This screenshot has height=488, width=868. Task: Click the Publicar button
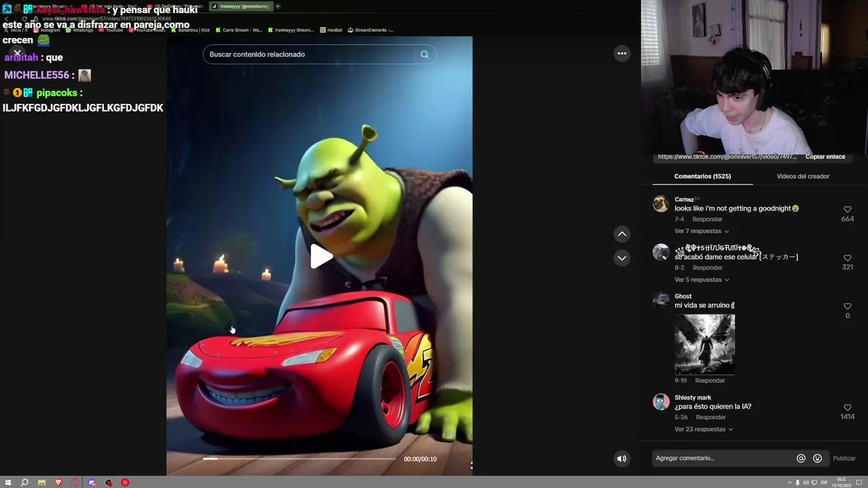(844, 458)
